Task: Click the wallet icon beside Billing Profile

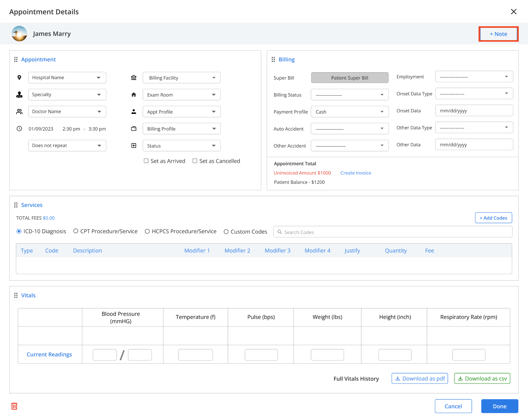Action: [x=134, y=128]
